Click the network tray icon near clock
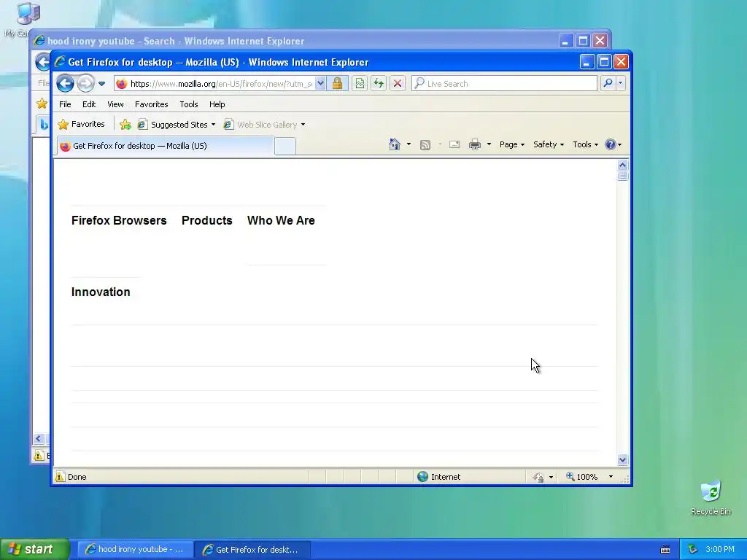Image resolution: width=747 pixels, height=560 pixels. (x=692, y=549)
